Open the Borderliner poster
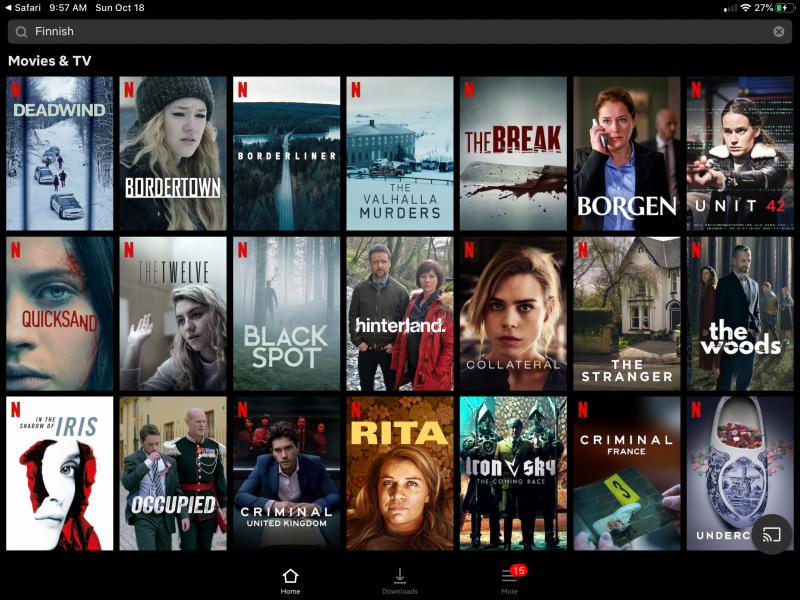 287,154
